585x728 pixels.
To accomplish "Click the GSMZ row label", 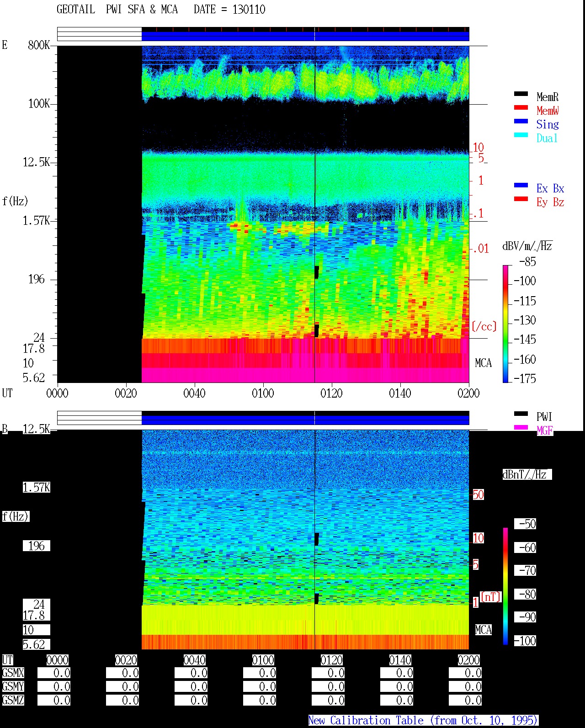I will (x=13, y=700).
